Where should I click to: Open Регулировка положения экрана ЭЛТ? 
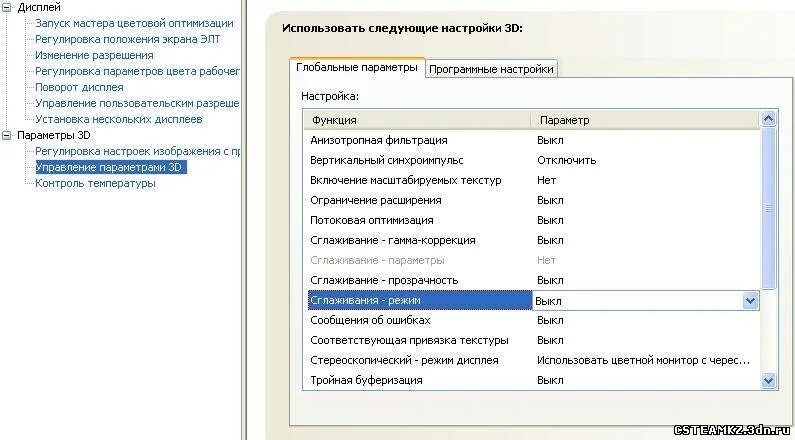tap(128, 39)
